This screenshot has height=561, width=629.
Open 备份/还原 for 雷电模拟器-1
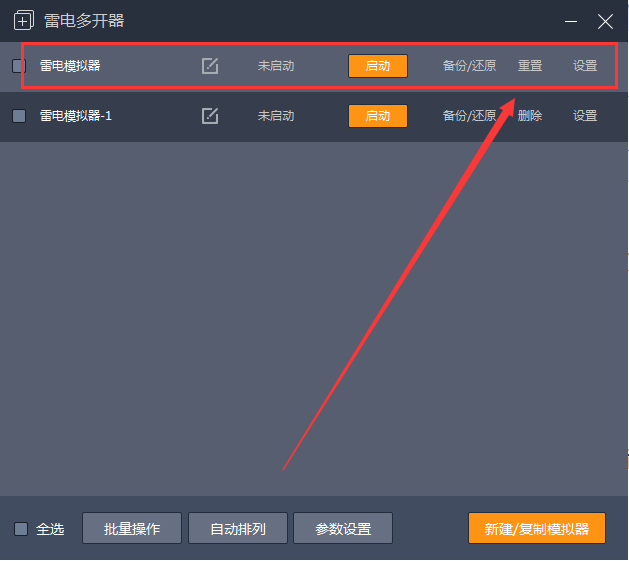469,116
